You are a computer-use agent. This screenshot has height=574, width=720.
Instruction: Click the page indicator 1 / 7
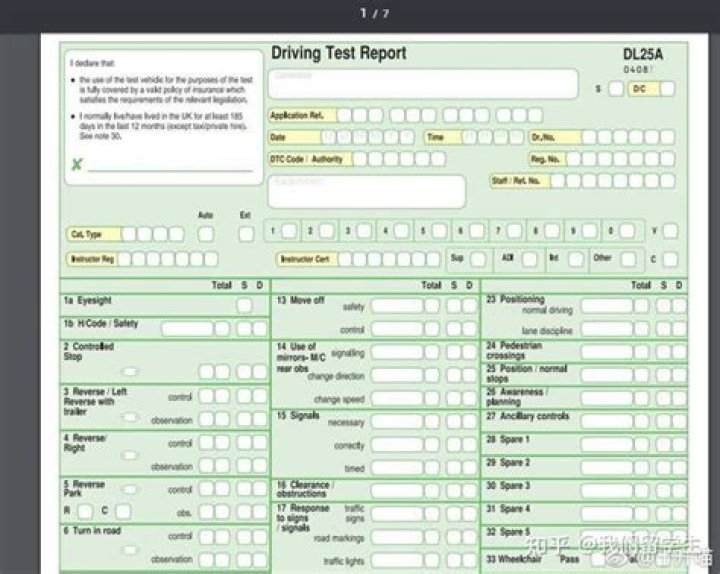click(374, 13)
